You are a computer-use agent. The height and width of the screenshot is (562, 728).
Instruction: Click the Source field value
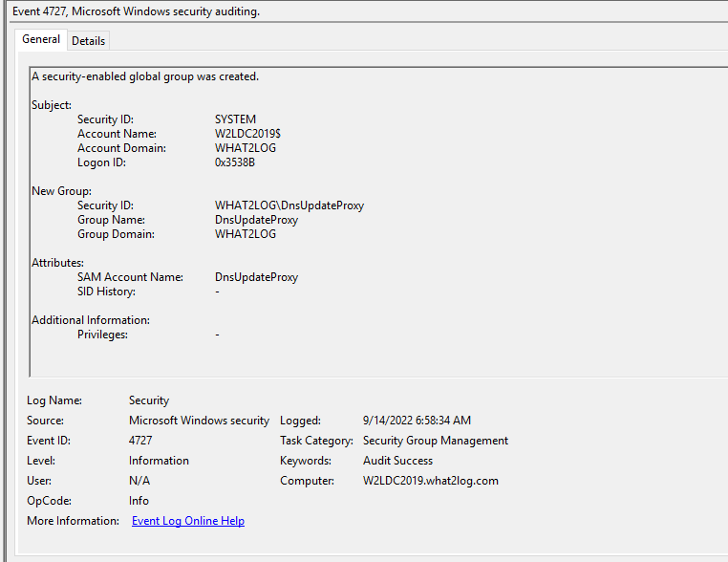click(199, 421)
